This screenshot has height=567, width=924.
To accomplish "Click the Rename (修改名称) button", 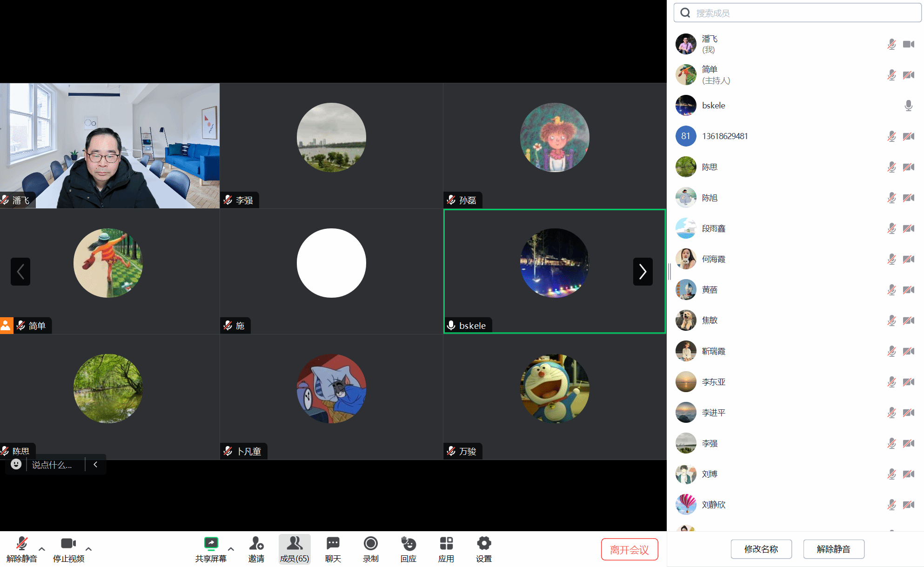I will click(x=761, y=549).
